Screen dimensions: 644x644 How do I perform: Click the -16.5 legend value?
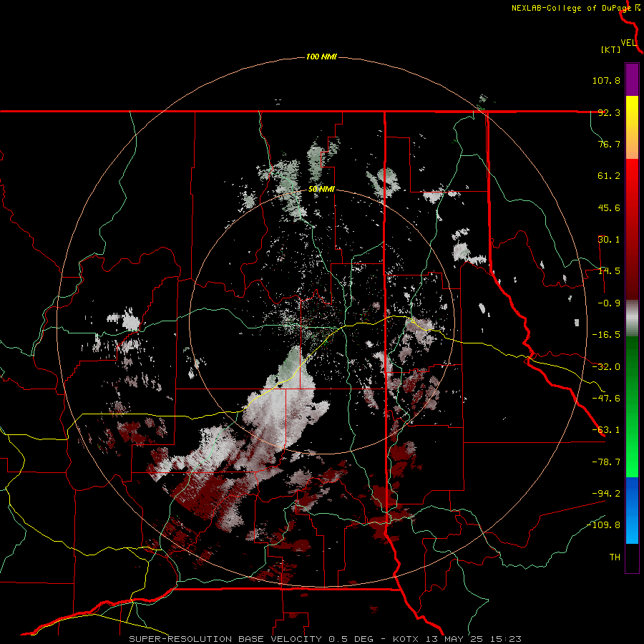coord(606,335)
